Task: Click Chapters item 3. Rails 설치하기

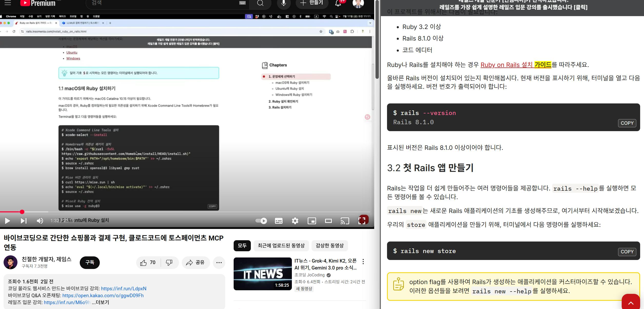Action: point(280,107)
